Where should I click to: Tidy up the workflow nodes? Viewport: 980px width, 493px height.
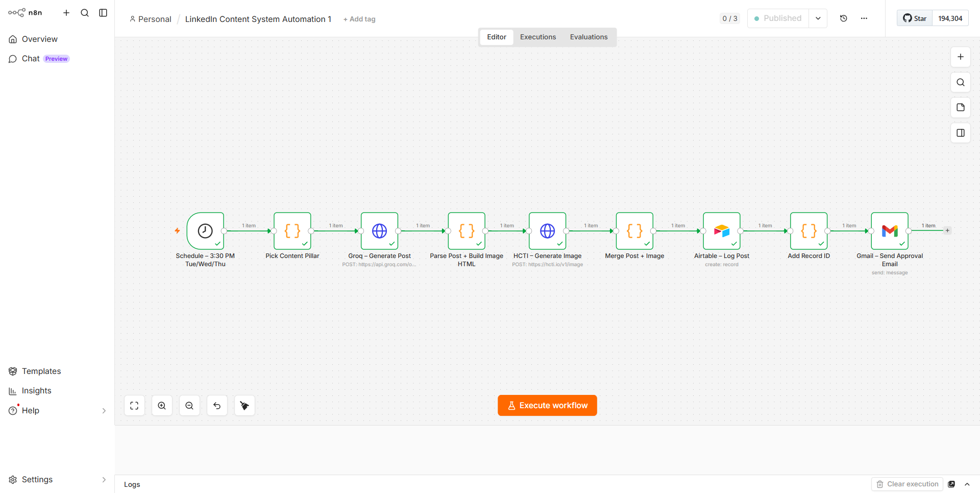[244, 406]
